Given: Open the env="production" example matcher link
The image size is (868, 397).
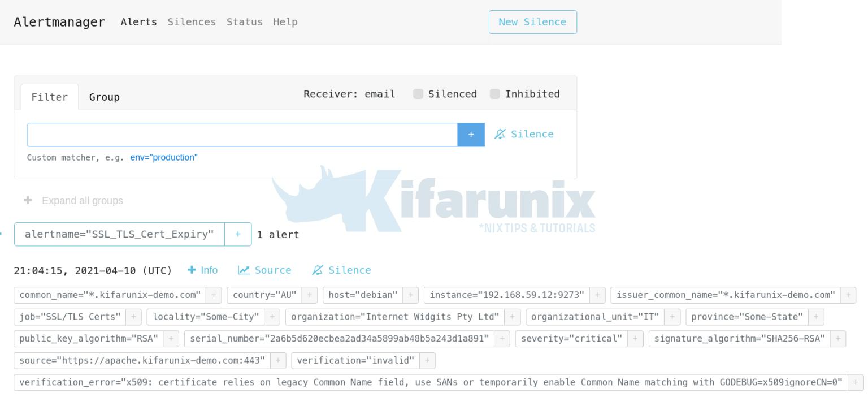Looking at the screenshot, I should pyautogui.click(x=164, y=157).
